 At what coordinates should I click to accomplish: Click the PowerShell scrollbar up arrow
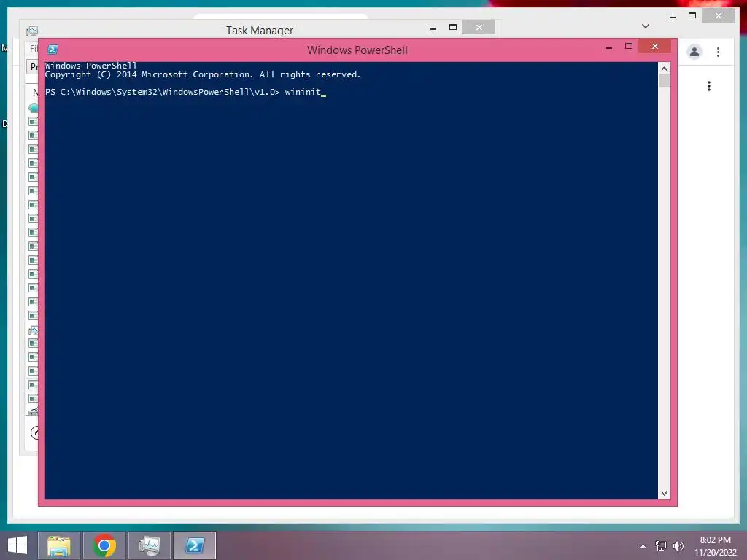(x=664, y=69)
